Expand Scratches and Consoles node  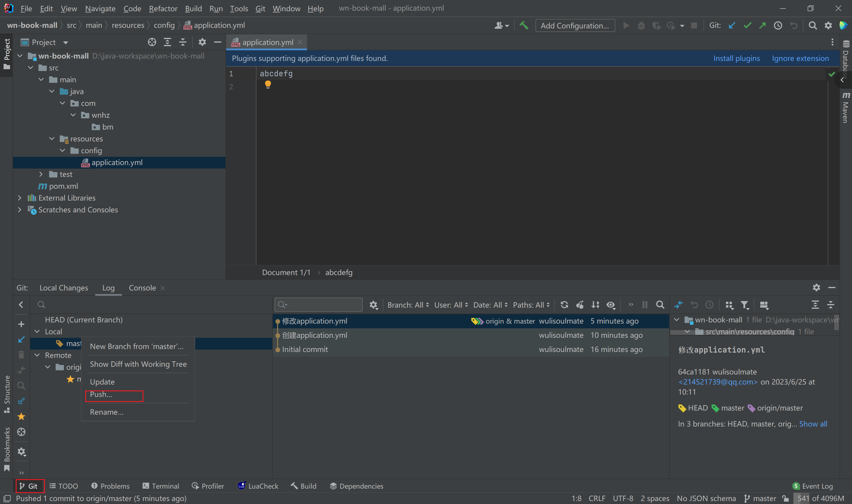click(20, 209)
